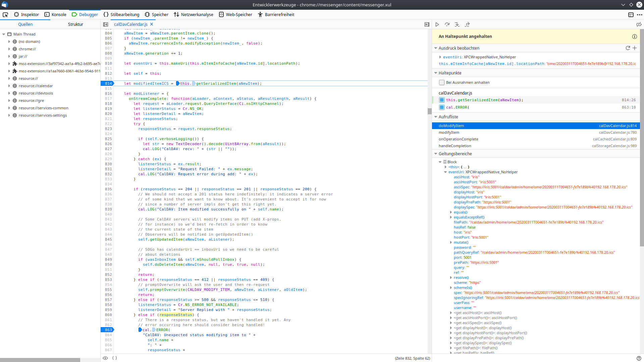Click the Step Out icon

click(x=467, y=24)
